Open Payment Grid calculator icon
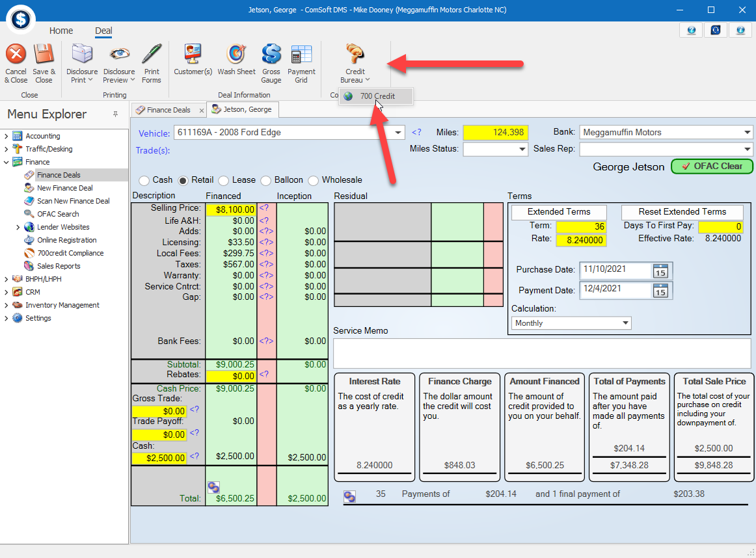 pyautogui.click(x=301, y=54)
